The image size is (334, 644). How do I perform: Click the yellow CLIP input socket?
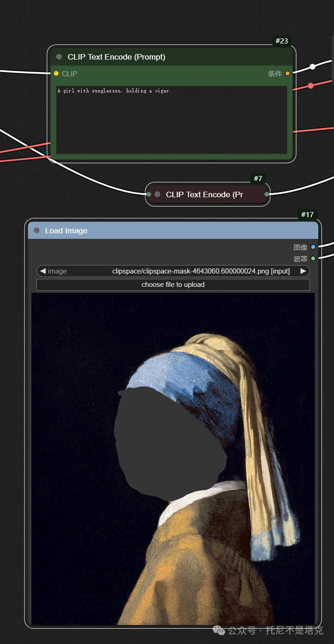click(56, 73)
